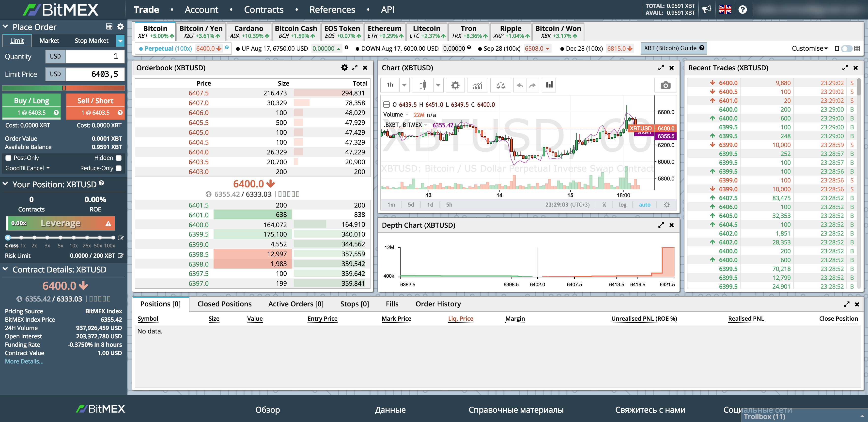The width and height of the screenshot is (868, 422).
Task: Open More Details... link
Action: (24, 361)
